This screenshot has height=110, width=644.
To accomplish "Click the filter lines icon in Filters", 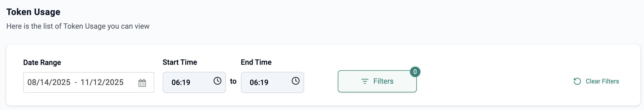I will click(365, 81).
